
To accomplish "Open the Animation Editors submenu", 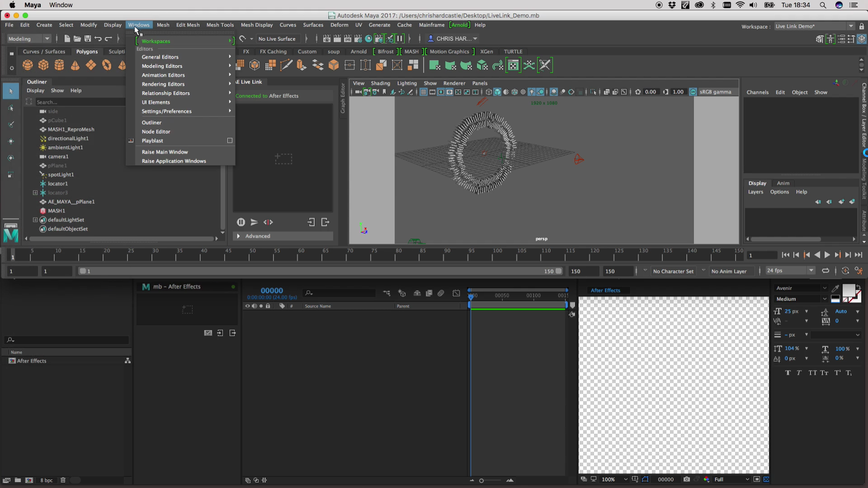I will (x=184, y=75).
